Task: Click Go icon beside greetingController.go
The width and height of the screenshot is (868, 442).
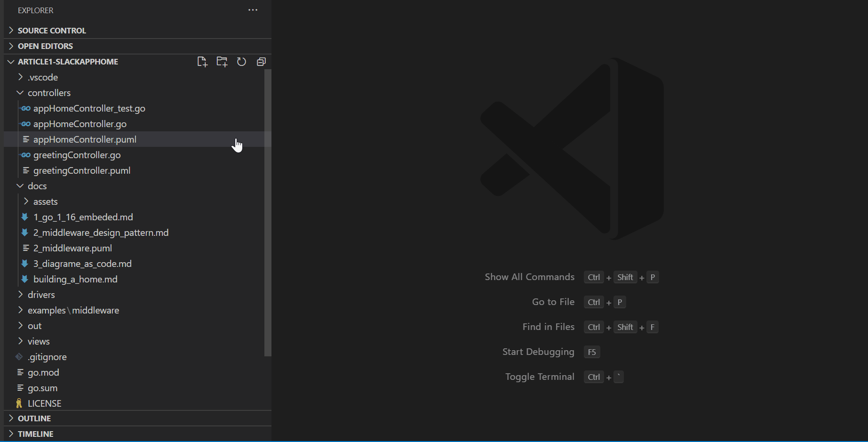Action: tap(26, 155)
